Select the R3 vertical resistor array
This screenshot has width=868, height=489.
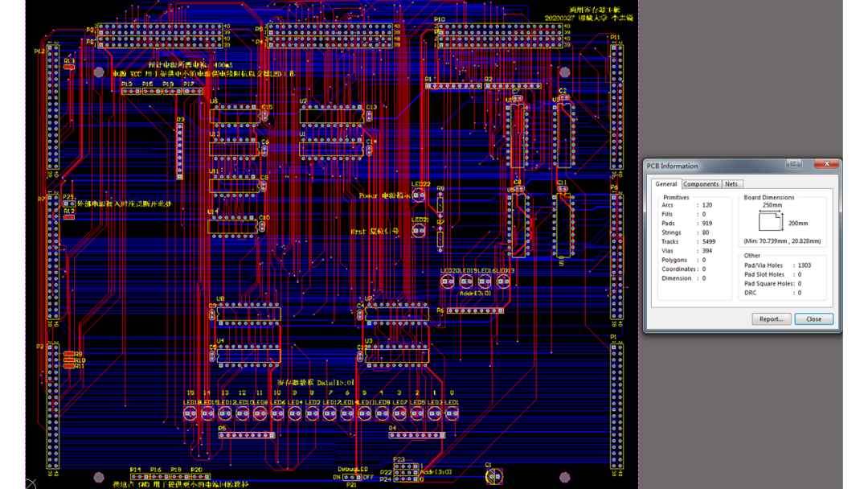179,151
